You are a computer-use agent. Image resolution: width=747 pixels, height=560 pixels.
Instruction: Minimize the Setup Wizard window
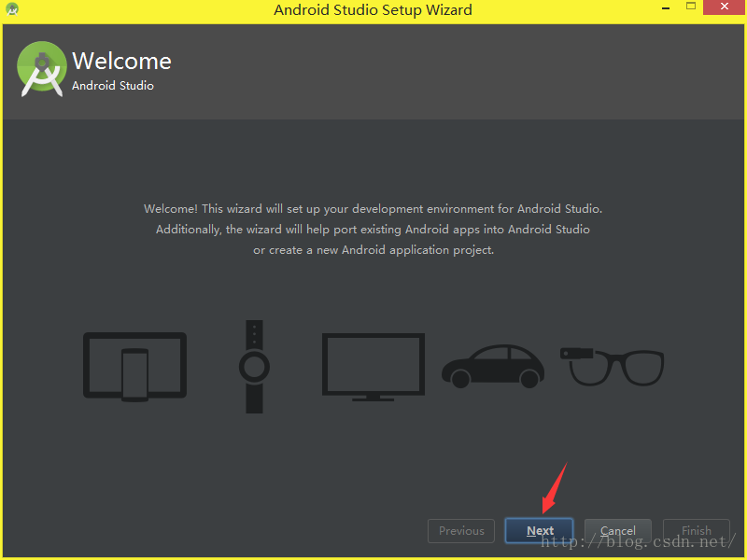click(666, 8)
